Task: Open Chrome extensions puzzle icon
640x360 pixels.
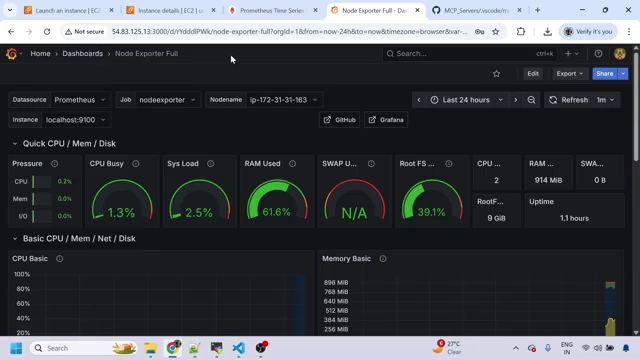Action: 521,31
